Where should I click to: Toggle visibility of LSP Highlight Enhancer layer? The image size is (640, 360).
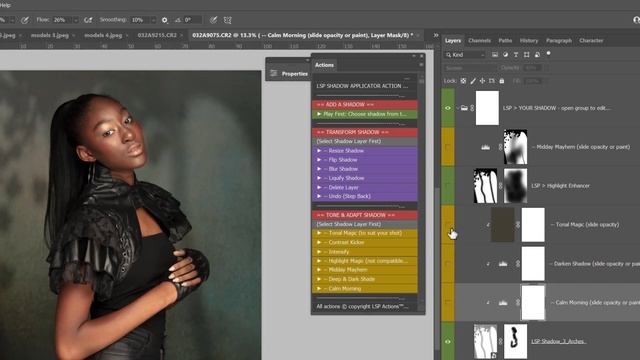448,186
